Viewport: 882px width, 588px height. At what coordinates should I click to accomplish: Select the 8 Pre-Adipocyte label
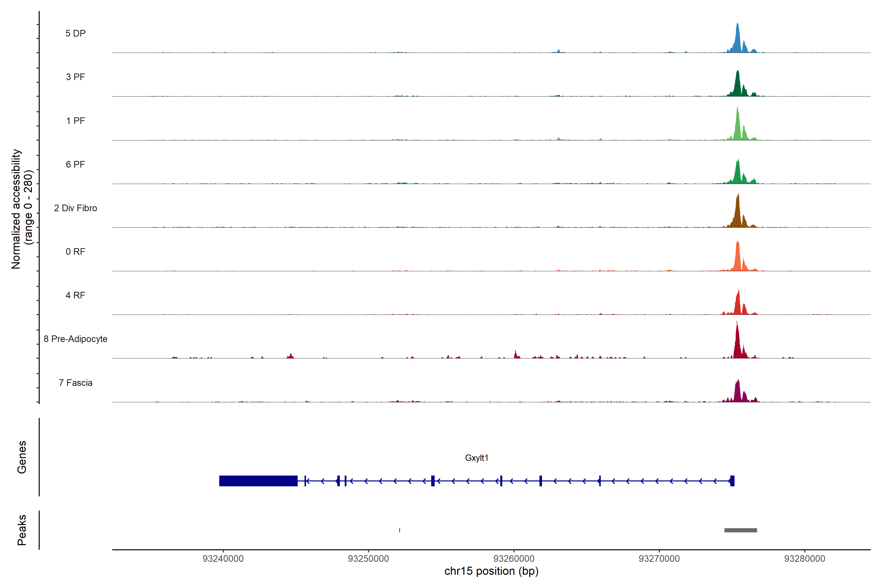pos(75,339)
